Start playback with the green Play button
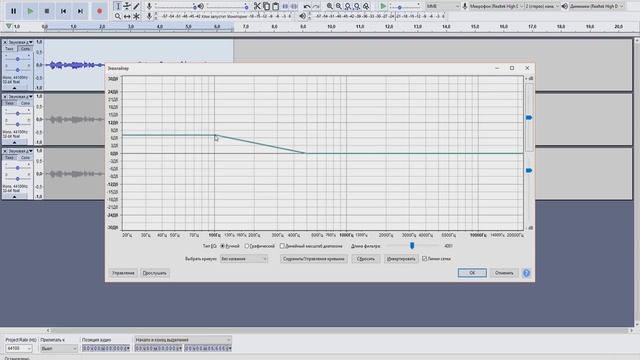The width and height of the screenshot is (640, 360). (30, 11)
